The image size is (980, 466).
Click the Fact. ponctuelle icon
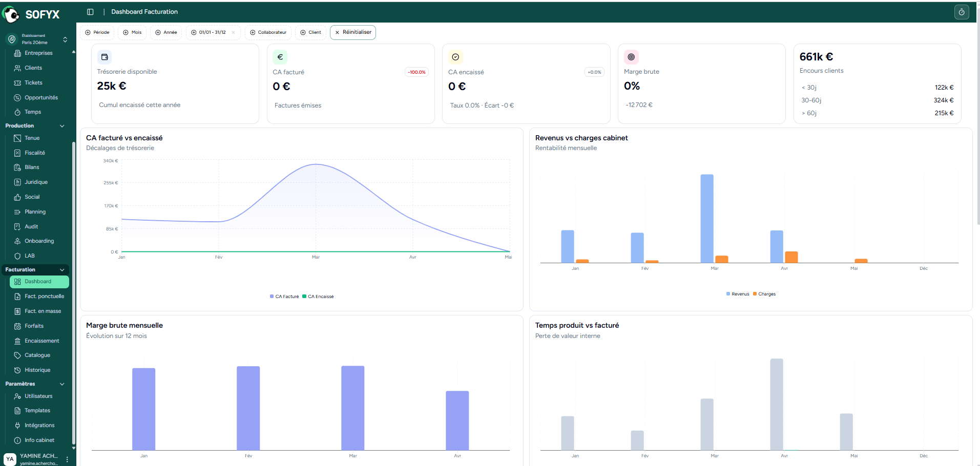click(x=17, y=296)
